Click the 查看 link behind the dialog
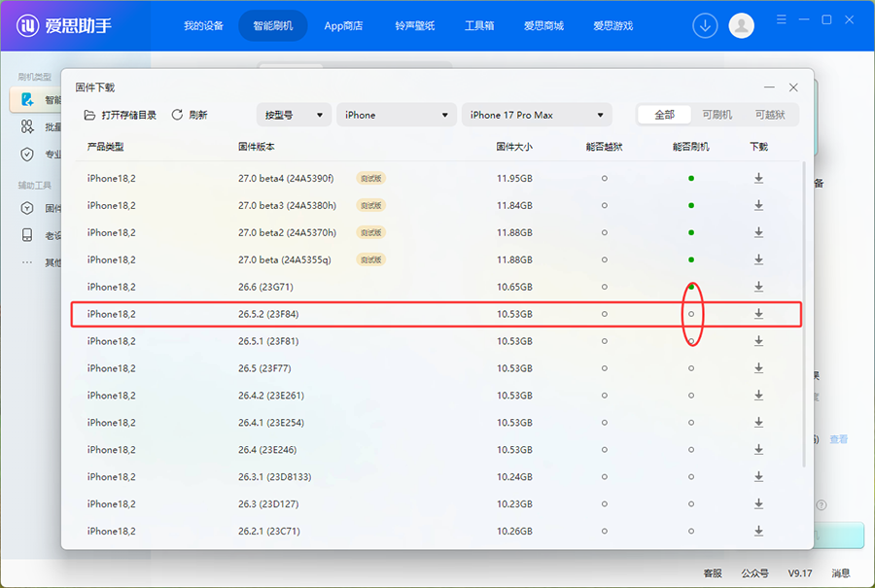875x588 pixels. (x=838, y=439)
